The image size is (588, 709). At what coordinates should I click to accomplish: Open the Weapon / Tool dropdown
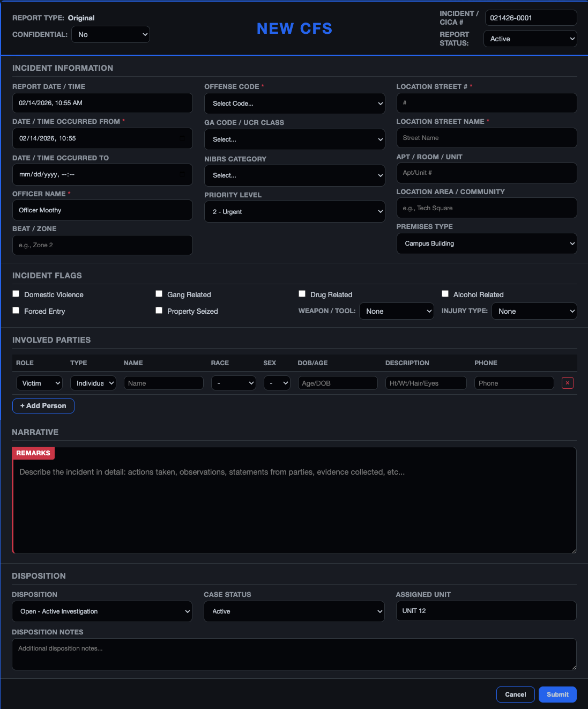point(396,311)
